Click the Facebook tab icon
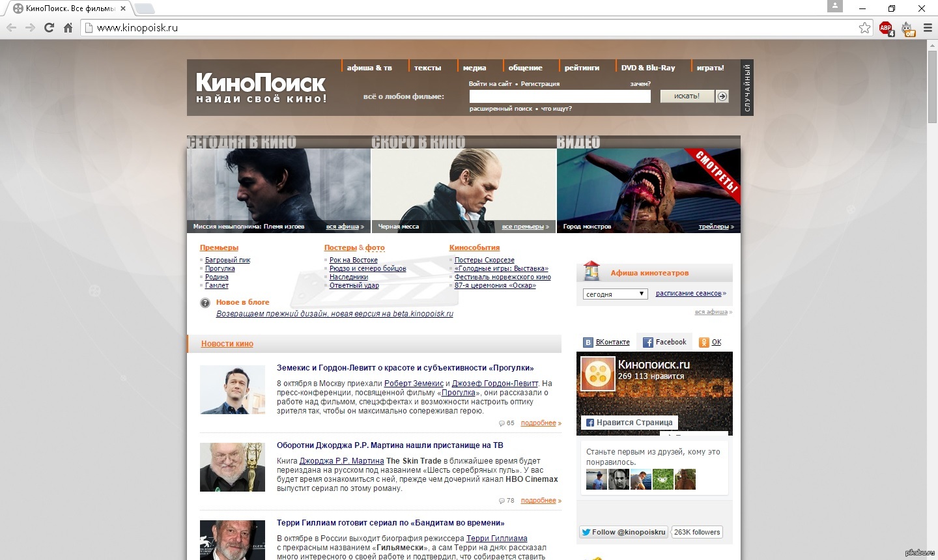Viewport: 938px width, 560px height. (648, 343)
